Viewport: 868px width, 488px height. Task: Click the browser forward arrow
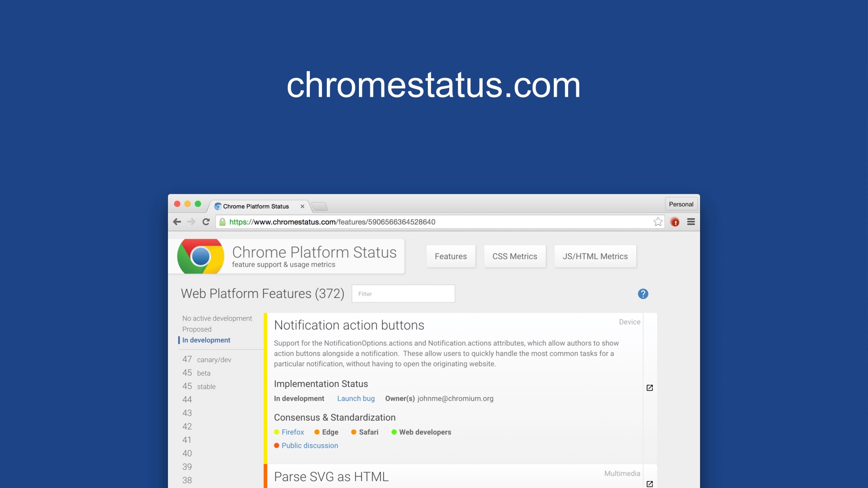(x=191, y=222)
